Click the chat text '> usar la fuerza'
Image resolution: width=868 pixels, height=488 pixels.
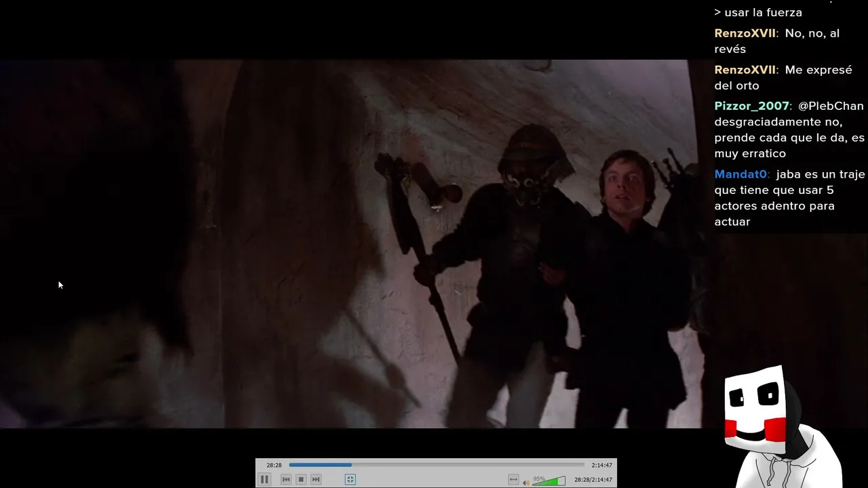click(758, 12)
